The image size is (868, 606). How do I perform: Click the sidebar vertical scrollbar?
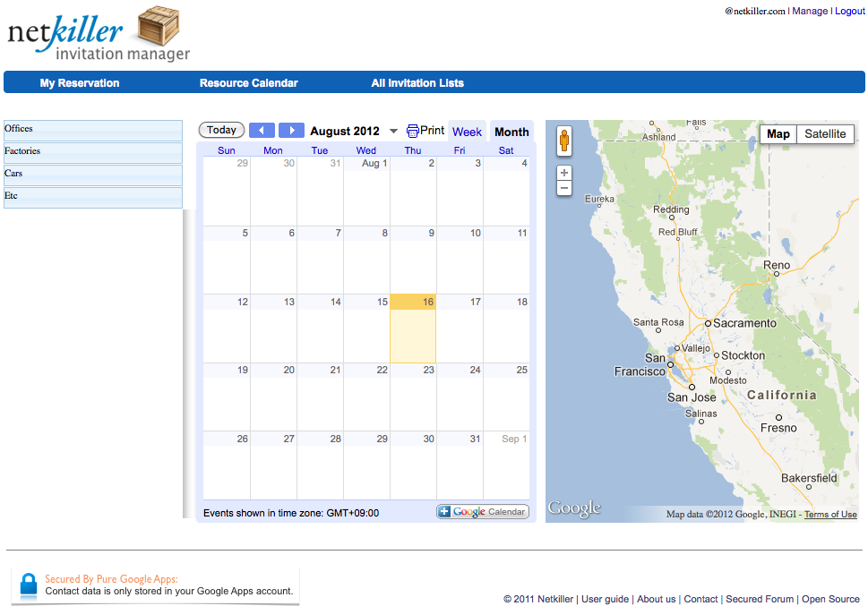pos(188,363)
